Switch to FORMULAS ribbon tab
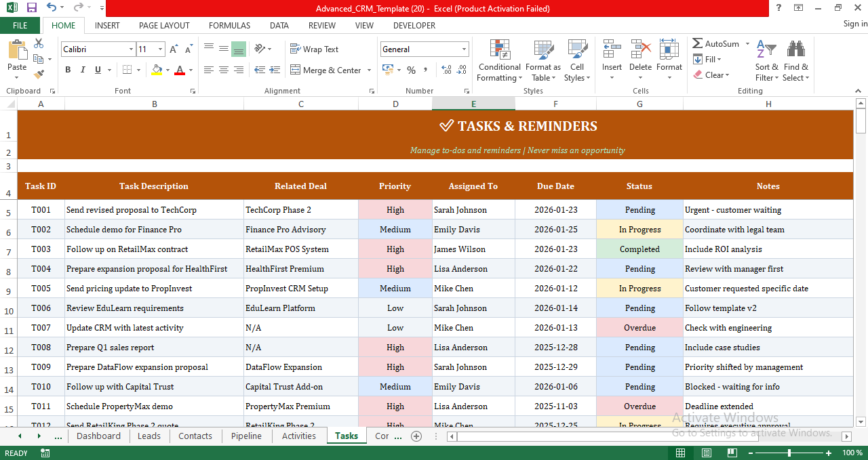Image resolution: width=868 pixels, height=460 pixels. point(229,25)
